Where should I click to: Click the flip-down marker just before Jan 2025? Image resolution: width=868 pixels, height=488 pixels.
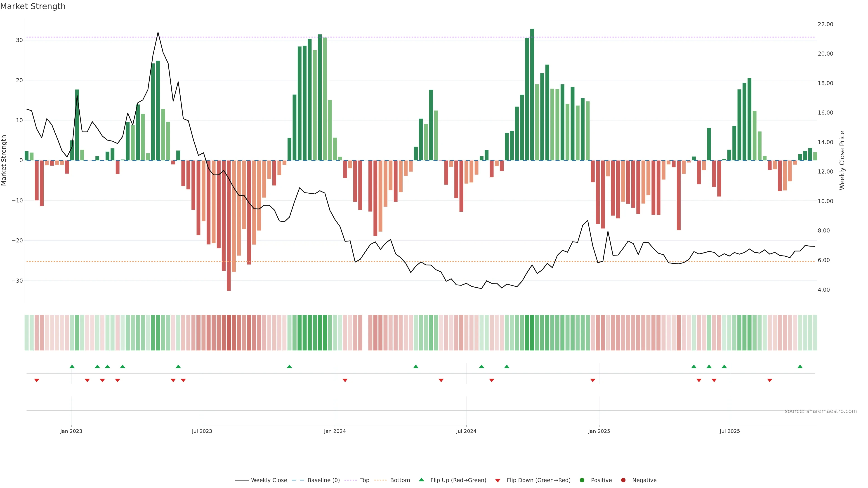(593, 380)
